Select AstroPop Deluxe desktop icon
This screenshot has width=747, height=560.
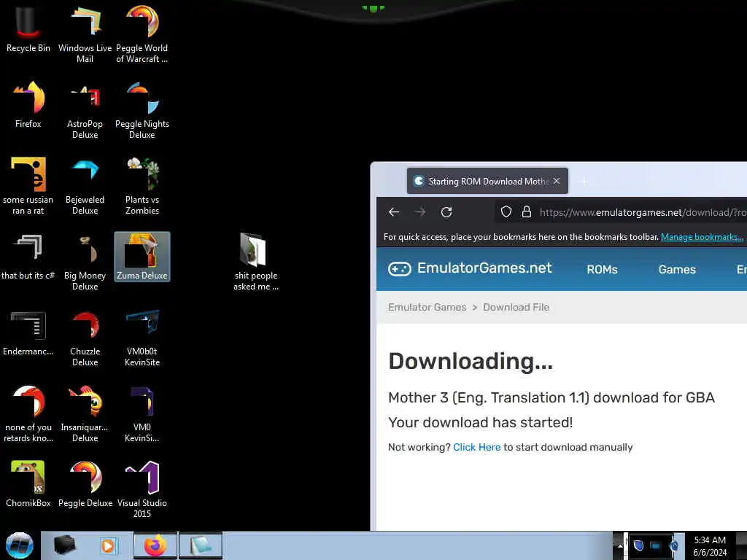(85, 110)
